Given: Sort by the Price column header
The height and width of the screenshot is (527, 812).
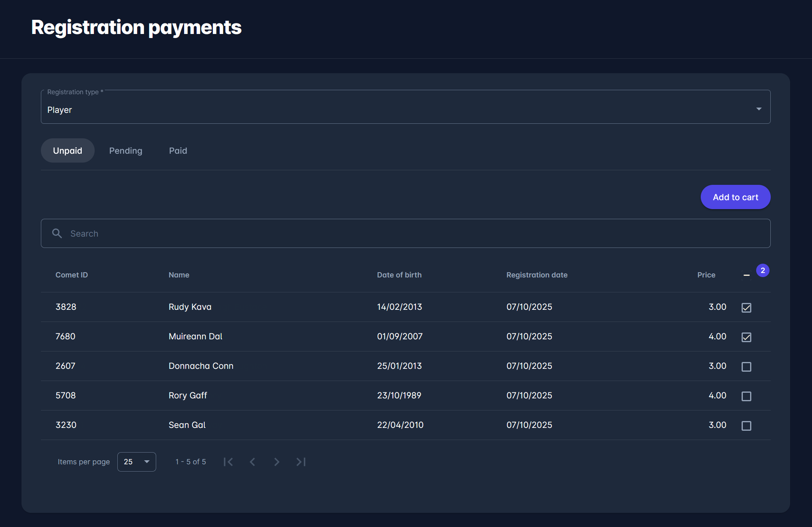Looking at the screenshot, I should pyautogui.click(x=706, y=275).
